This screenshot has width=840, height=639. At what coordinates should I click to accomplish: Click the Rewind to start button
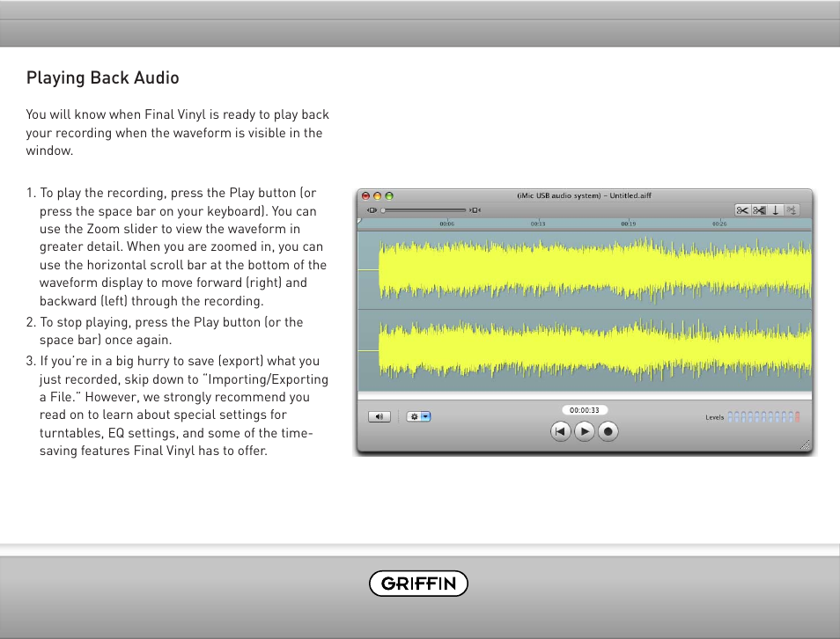(x=560, y=431)
